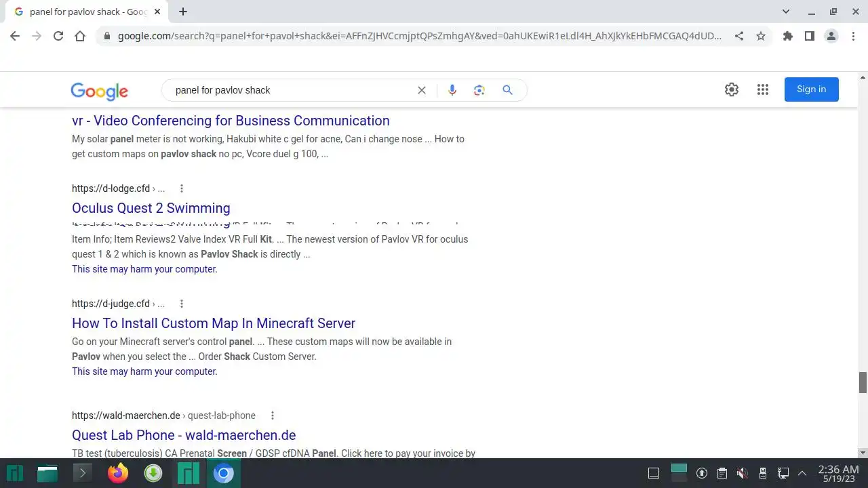Click the address bar URL
868x488 pixels.
click(419, 36)
